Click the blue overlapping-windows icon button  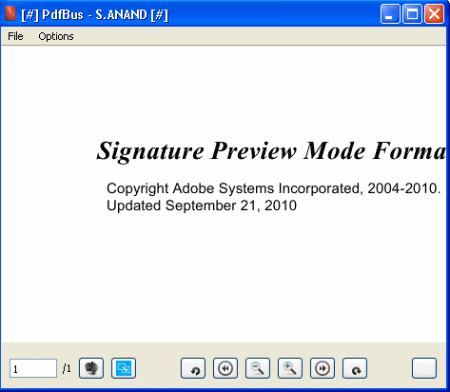click(x=123, y=368)
